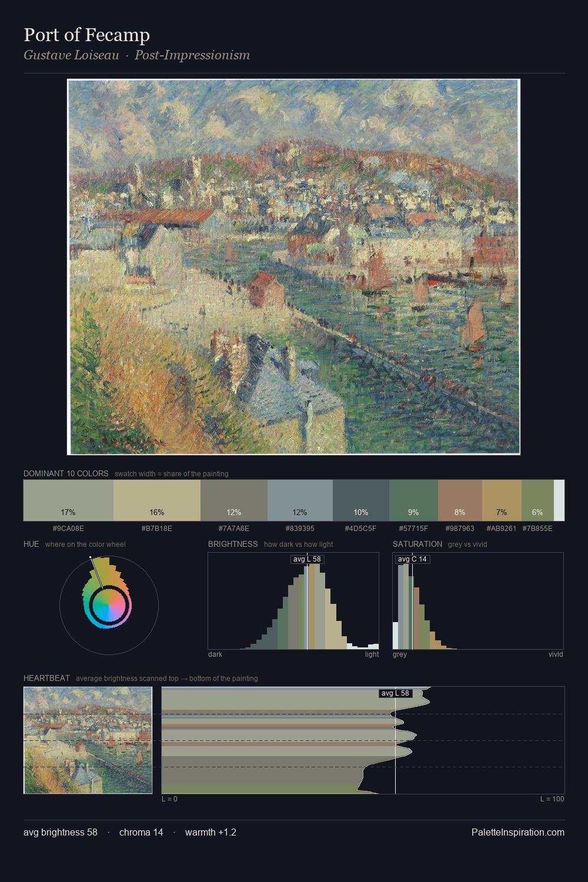The width and height of the screenshot is (588, 882).
Task: Click the "avg C 14" label
Action: [413, 559]
